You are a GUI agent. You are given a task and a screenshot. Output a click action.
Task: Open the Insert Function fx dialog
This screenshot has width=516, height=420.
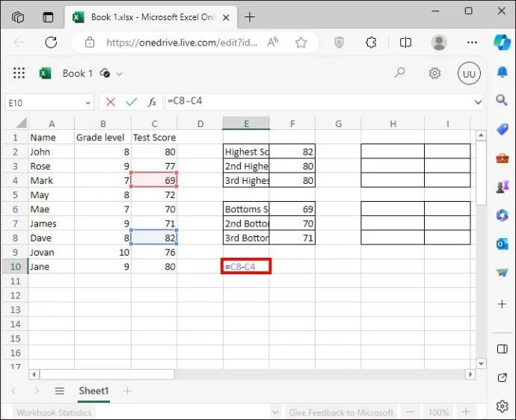point(152,102)
